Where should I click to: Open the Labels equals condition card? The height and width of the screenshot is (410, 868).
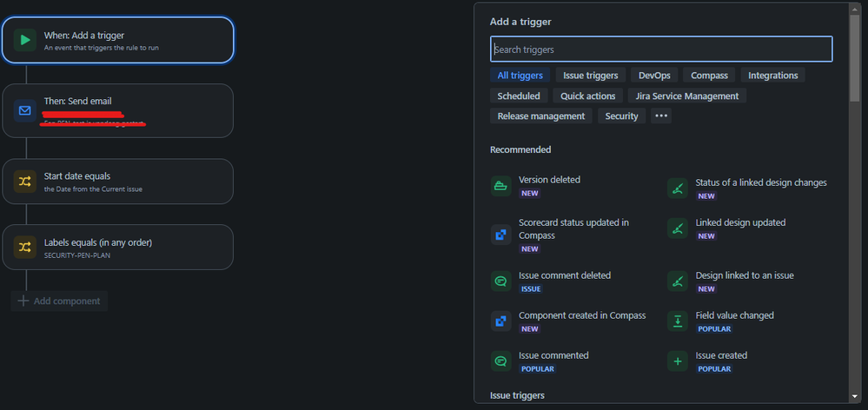point(117,248)
